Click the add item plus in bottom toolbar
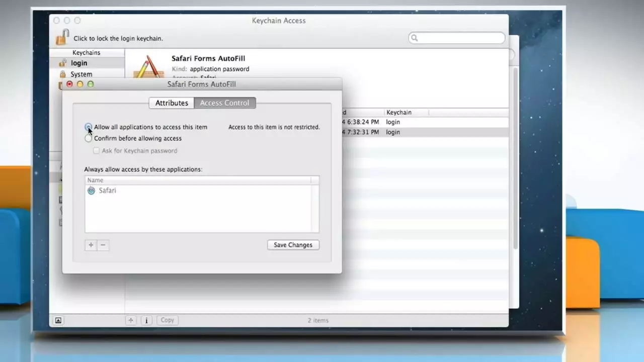The width and height of the screenshot is (644, 362). 131,320
